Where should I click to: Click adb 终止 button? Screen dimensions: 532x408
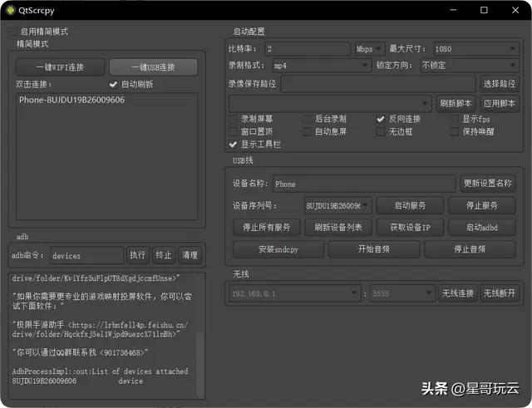164,255
